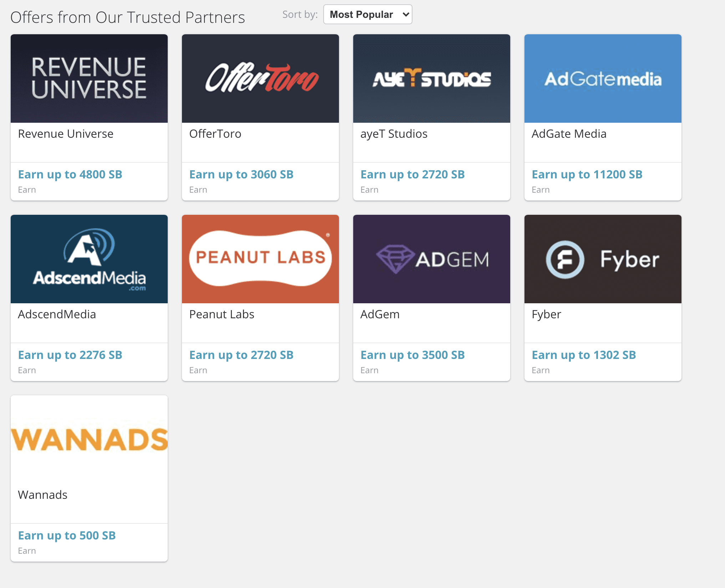The width and height of the screenshot is (725, 588).
Task: Click 'Earn up to 3500 SB'
Action: (x=413, y=355)
